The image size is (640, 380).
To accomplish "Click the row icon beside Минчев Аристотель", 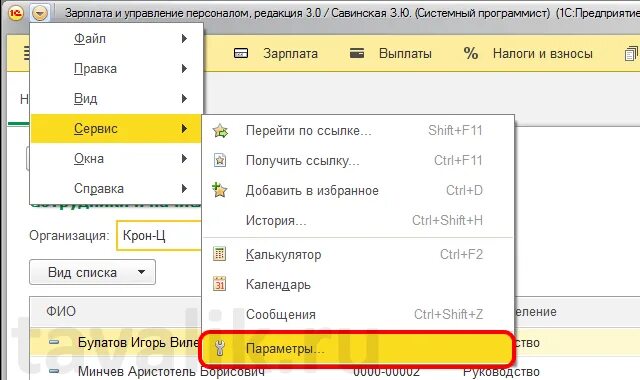I will [x=54, y=371].
